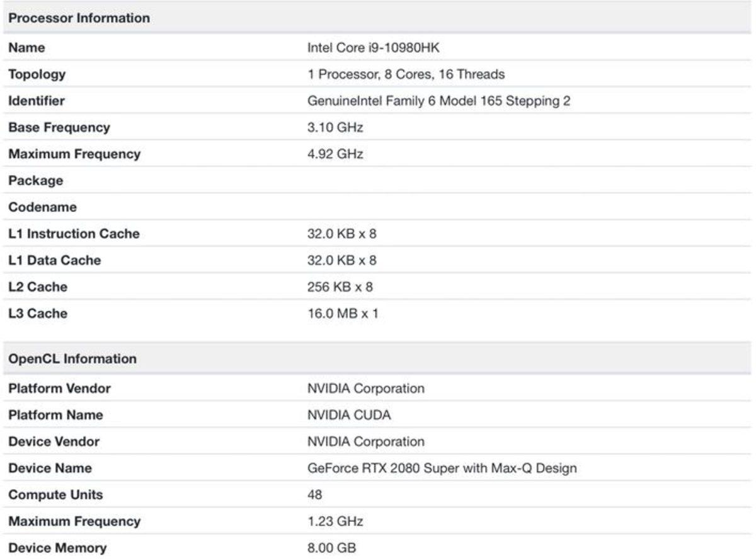Select the Device Vendor row label
756x559 pixels.
(x=54, y=441)
